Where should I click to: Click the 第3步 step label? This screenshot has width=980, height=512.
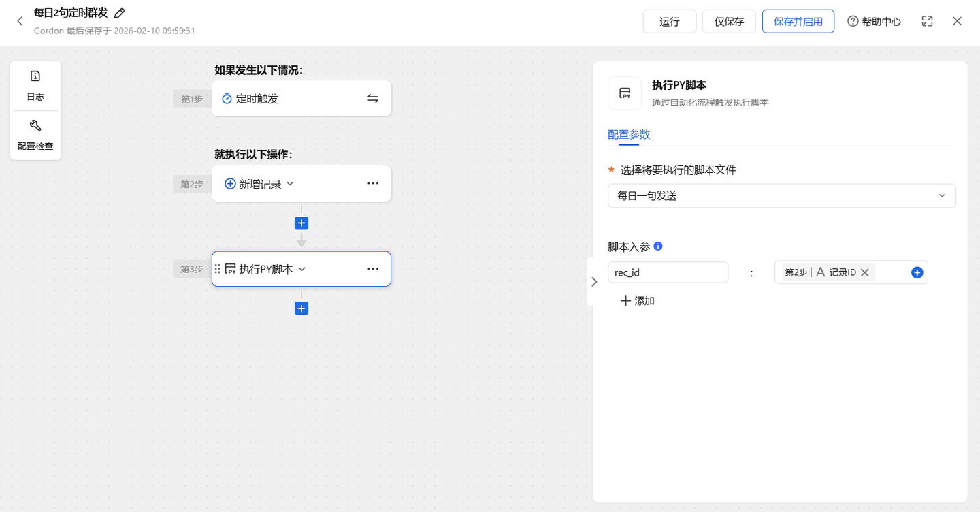[191, 269]
